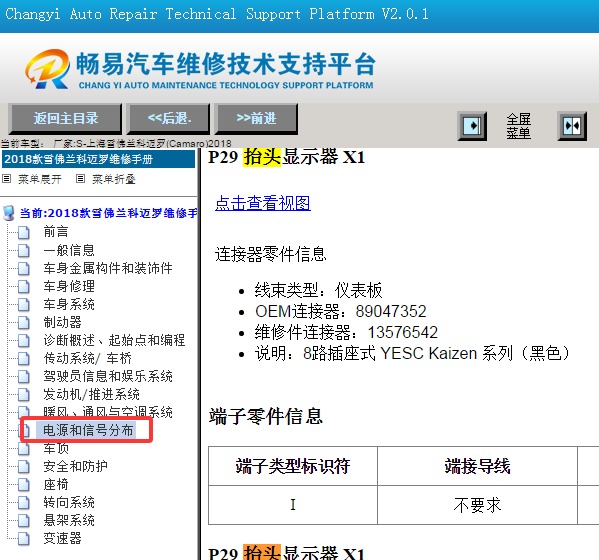599x560 pixels.
Task: Go forward with the >>前进 button
Action: (256, 118)
